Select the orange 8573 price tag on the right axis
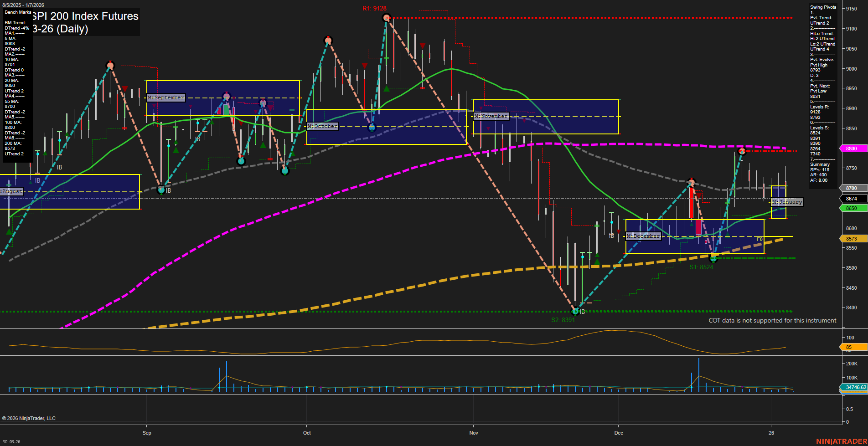 (852, 238)
